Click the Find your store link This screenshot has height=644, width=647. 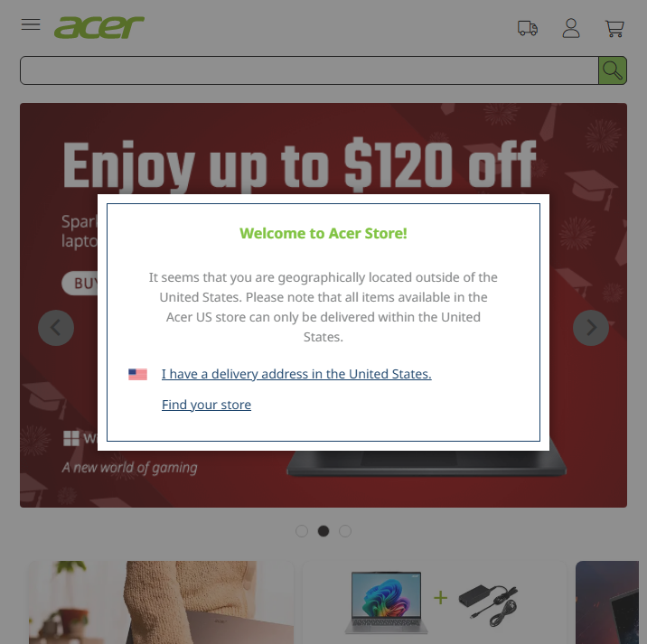[x=206, y=405]
